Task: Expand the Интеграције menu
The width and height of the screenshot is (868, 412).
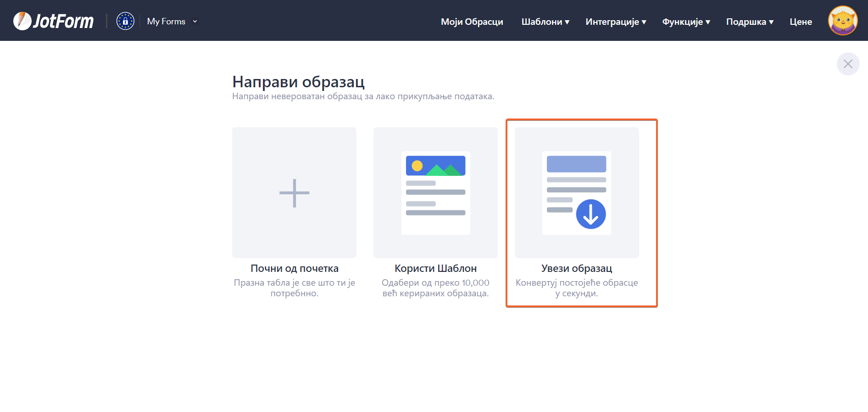Action: click(616, 22)
